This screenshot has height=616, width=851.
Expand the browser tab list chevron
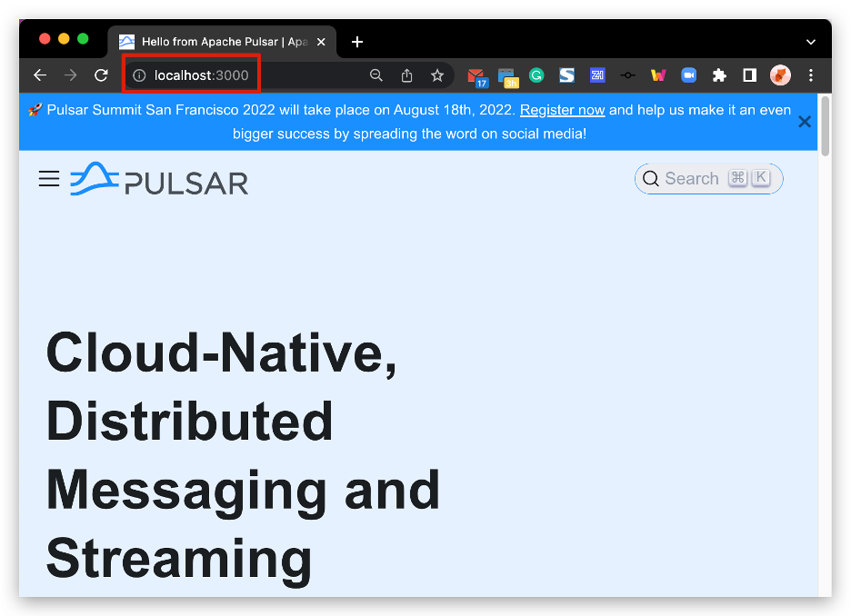(x=810, y=41)
